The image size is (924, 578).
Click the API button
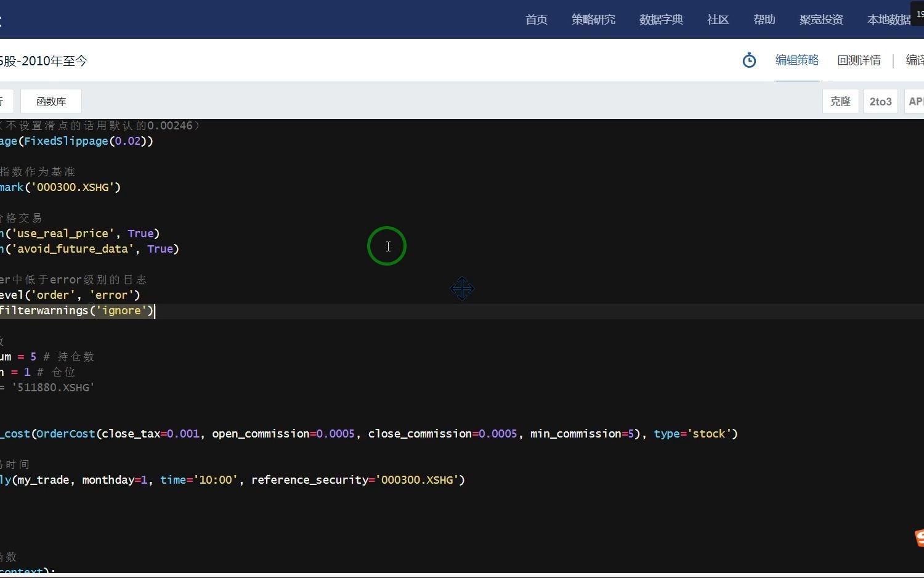915,101
